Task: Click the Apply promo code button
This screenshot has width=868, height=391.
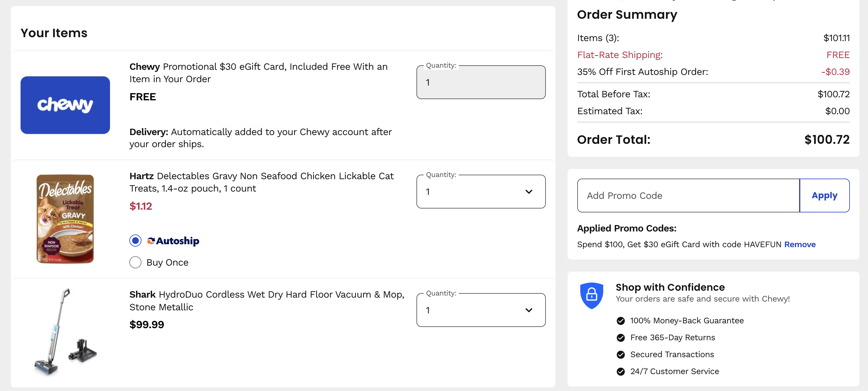Action: coord(824,195)
